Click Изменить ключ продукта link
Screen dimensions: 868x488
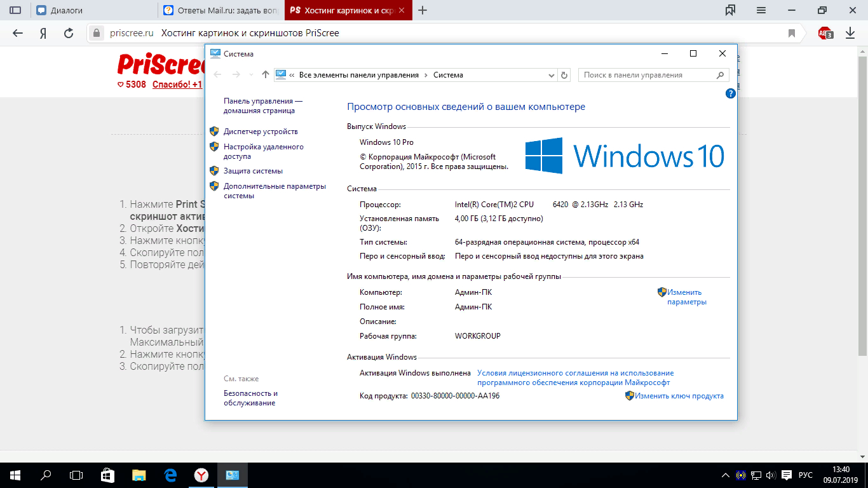click(x=679, y=396)
